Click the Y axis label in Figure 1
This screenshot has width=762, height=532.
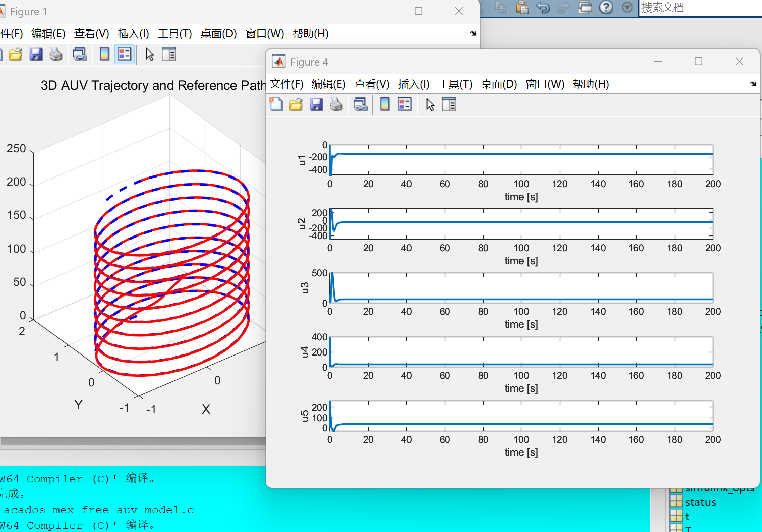click(78, 405)
